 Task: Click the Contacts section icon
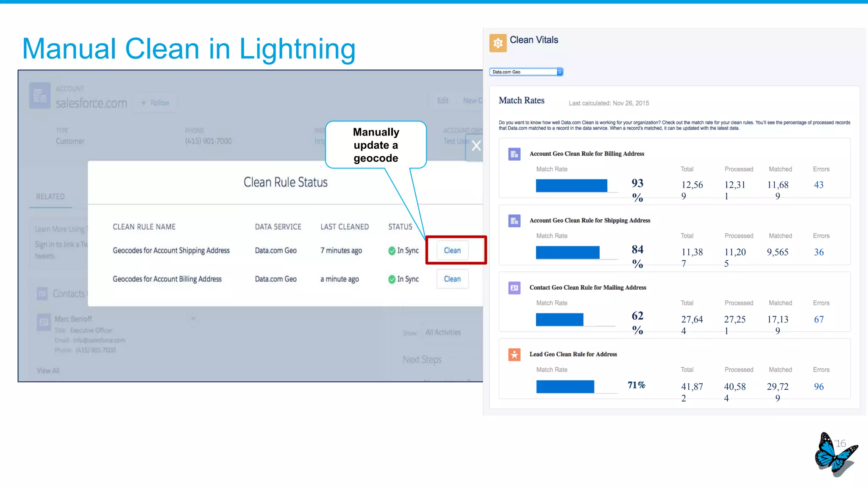42,293
